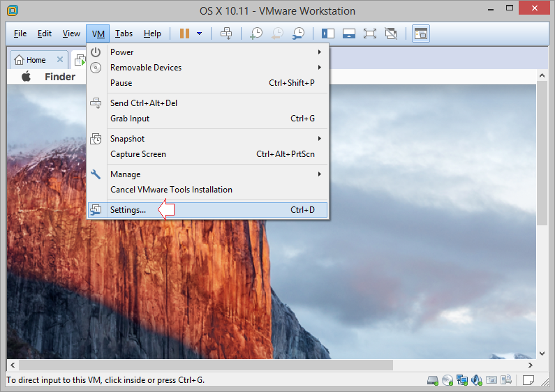Click the vertical scrollbar thumb
555x392 pixels.
click(542, 153)
